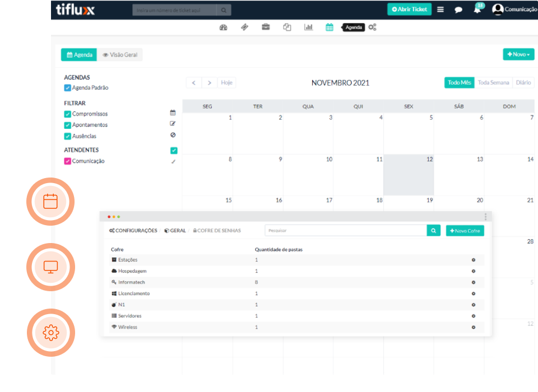Open gear options for N1 row

474,305
